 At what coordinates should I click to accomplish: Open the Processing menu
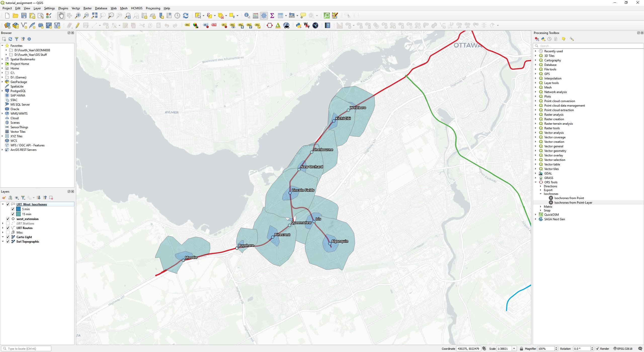(x=153, y=8)
